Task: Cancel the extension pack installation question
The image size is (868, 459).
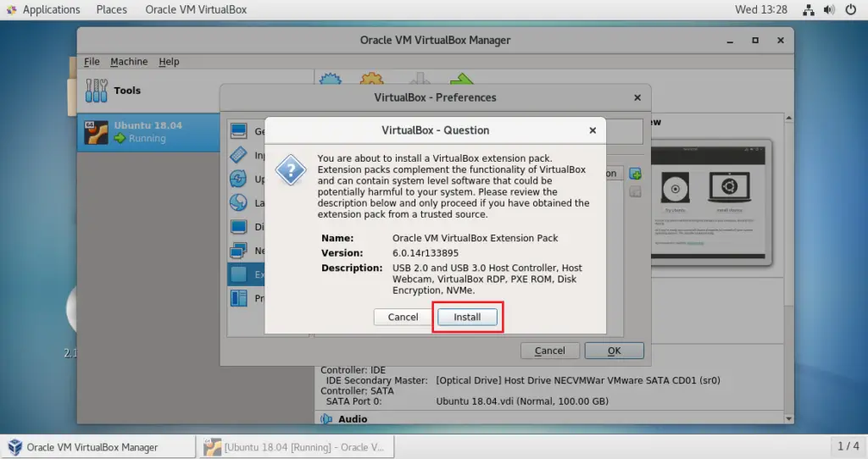Action: point(403,317)
